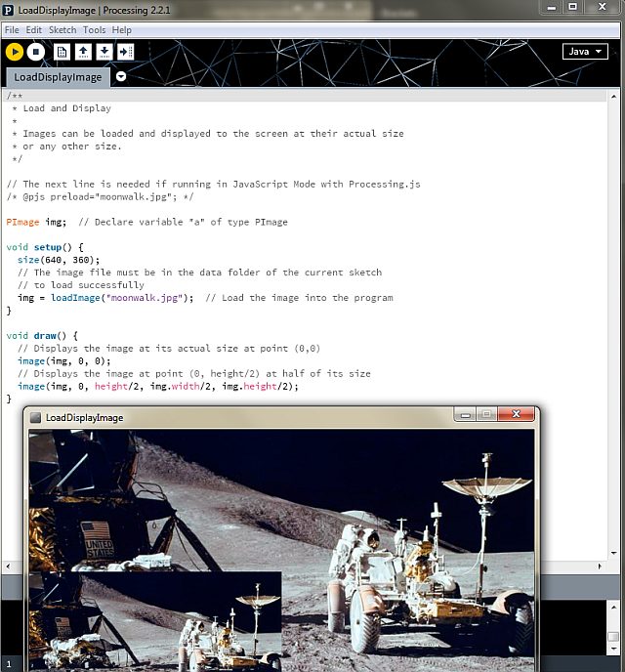Minimize the LoadDisplayImage output window
Image resolution: width=625 pixels, height=672 pixels.
(465, 414)
